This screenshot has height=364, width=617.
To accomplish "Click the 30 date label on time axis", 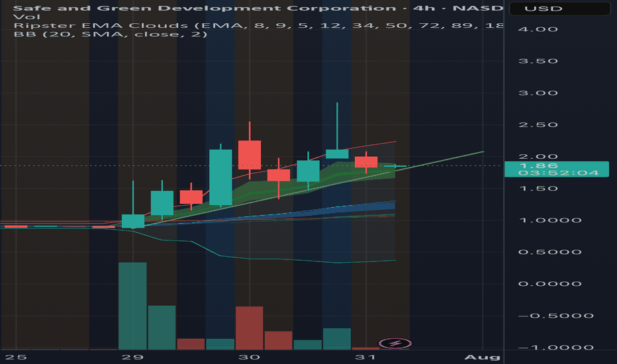I will 249,357.
